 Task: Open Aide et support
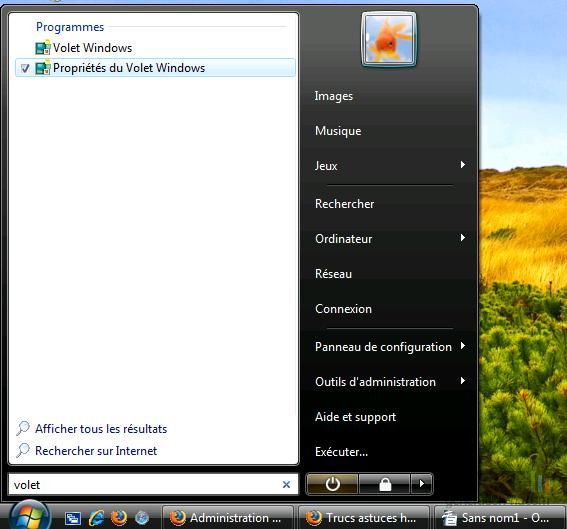tap(355, 417)
